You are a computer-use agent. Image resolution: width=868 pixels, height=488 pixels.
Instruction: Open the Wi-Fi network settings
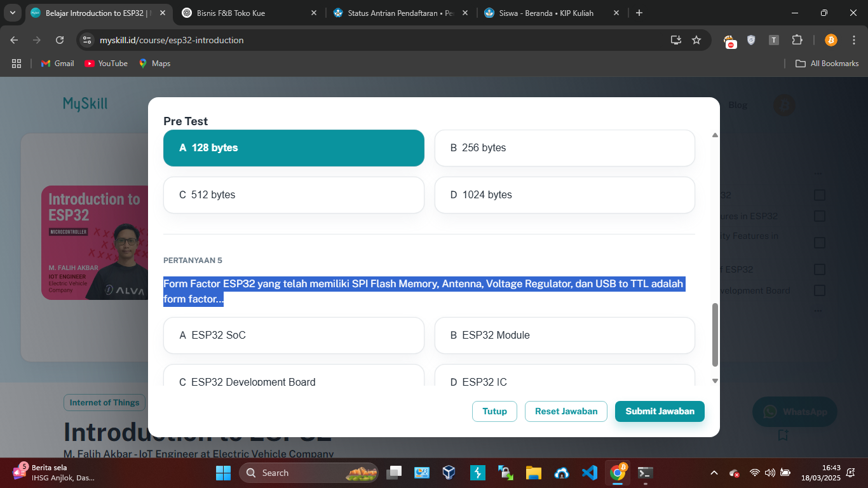[755, 473]
